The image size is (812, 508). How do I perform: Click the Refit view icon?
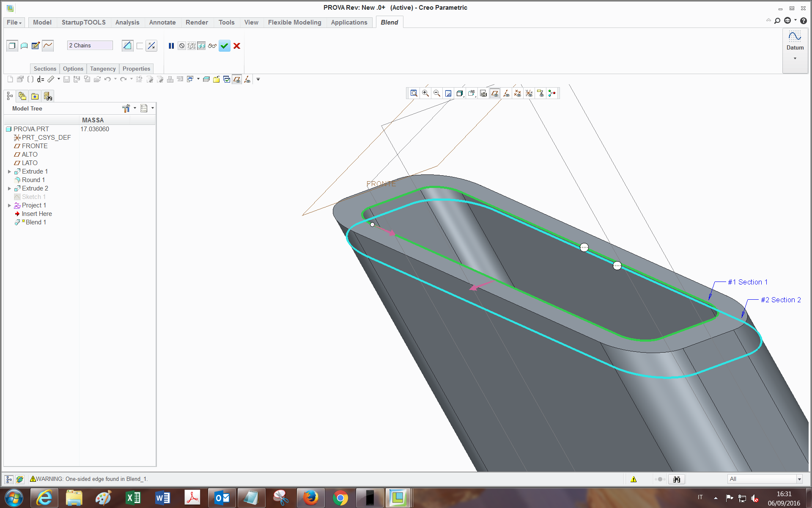click(414, 93)
